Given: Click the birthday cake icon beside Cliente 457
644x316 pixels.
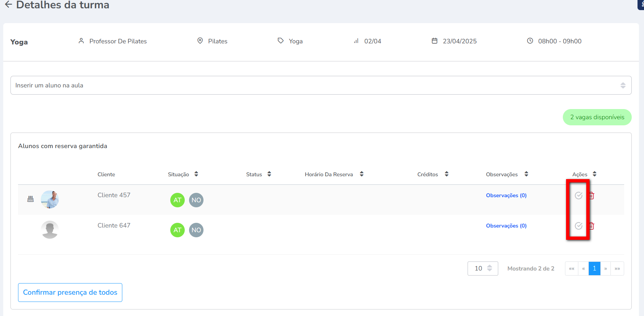Looking at the screenshot, I should point(31,199).
